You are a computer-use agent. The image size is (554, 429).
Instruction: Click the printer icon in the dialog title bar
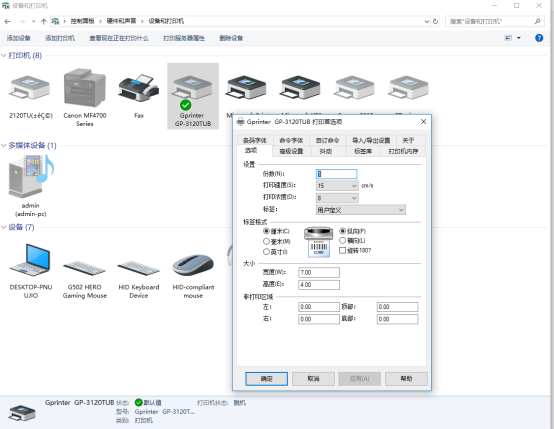click(241, 122)
